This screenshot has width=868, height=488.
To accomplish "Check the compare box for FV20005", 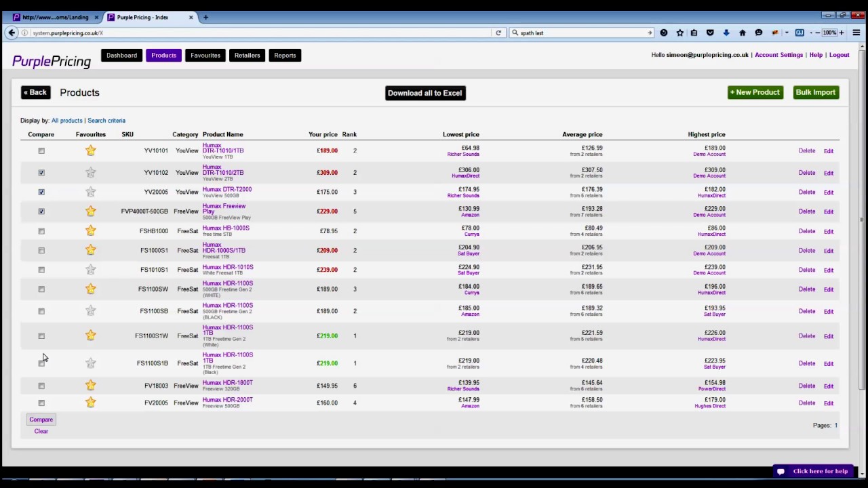I will 41,403.
